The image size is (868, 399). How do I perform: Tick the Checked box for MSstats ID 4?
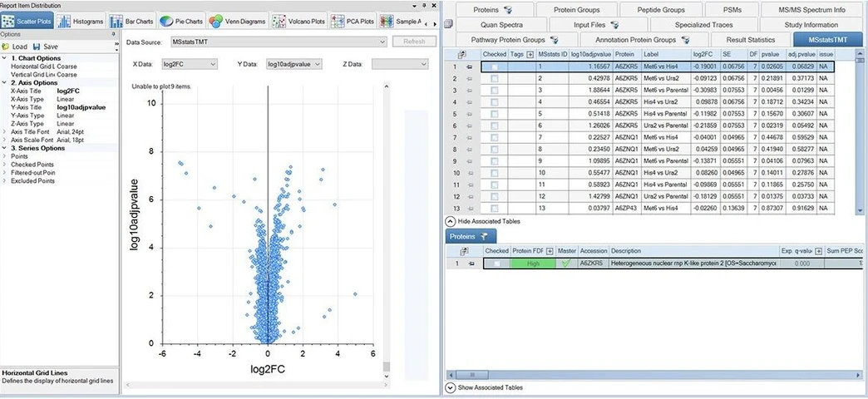(495, 101)
